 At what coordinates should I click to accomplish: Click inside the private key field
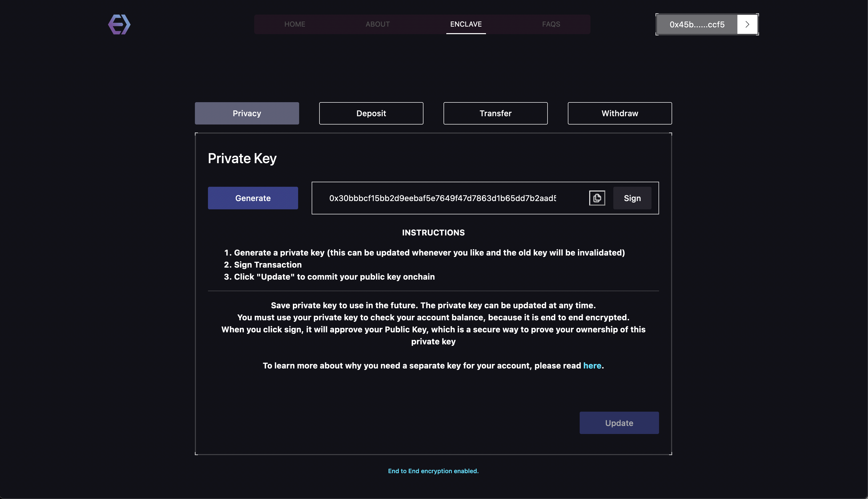tap(442, 198)
